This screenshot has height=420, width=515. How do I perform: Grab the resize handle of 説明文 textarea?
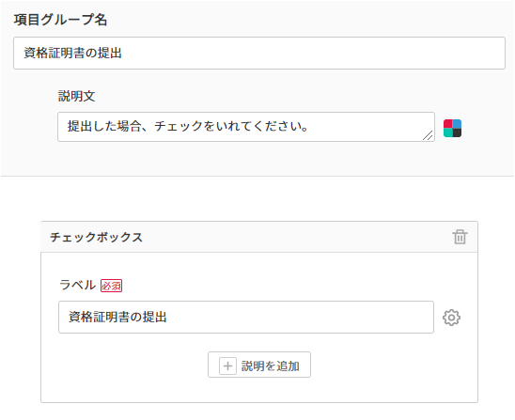[x=428, y=135]
